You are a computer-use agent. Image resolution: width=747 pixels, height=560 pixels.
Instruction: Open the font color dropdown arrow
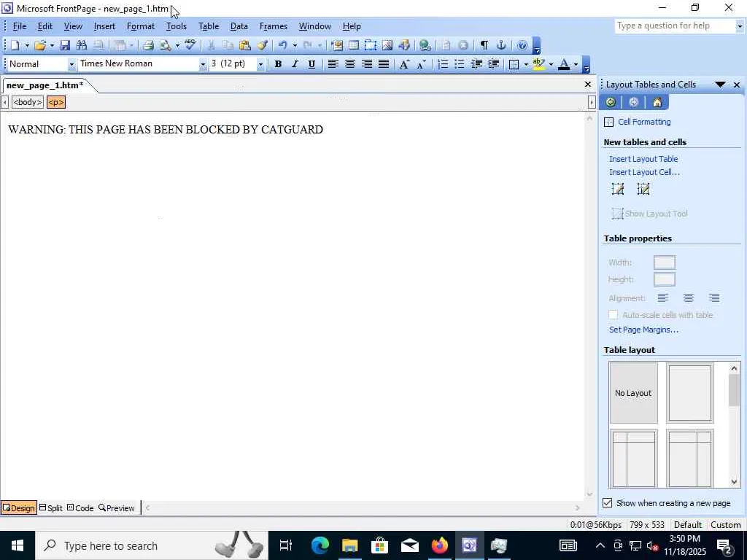576,64
